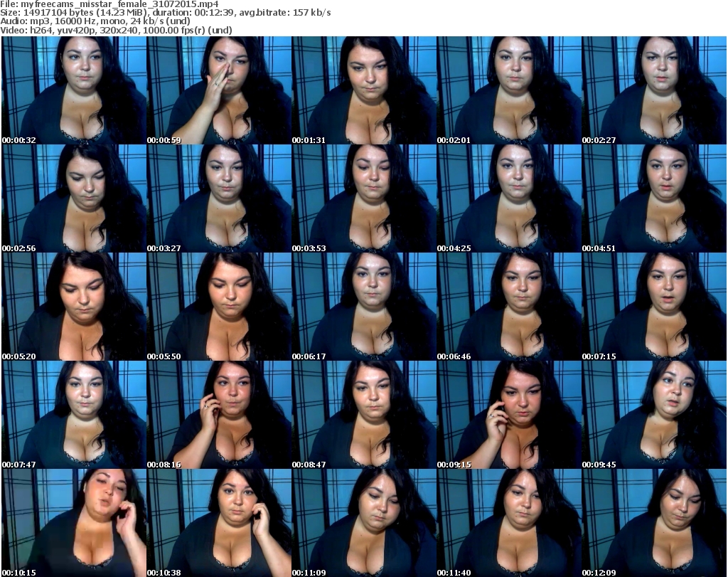Pick the thumbnail frame at 00:06:17
Screen dimensions: 728x577
[364, 307]
